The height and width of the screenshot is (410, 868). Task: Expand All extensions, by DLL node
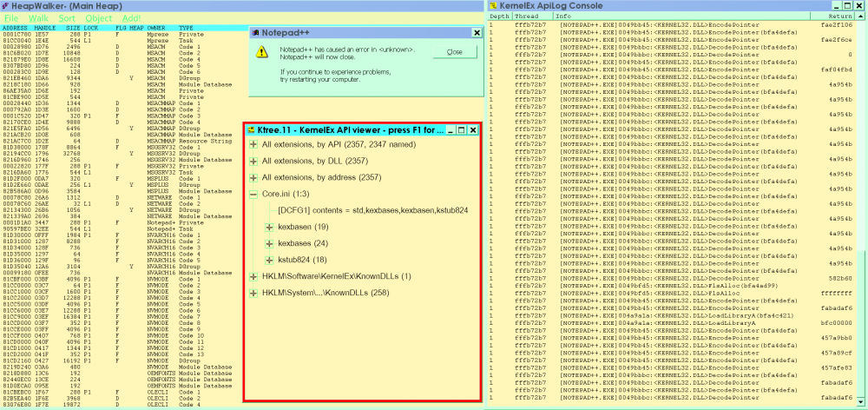point(253,161)
